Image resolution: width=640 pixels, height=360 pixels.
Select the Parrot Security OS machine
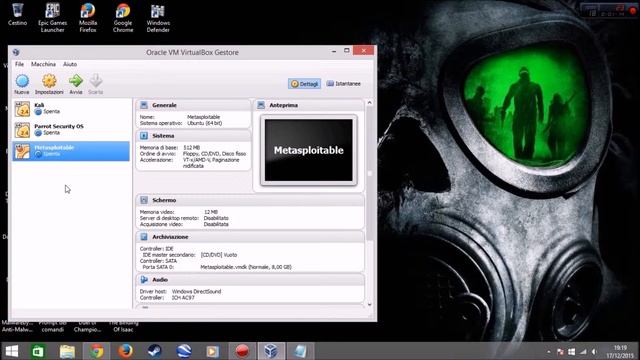(x=71, y=130)
